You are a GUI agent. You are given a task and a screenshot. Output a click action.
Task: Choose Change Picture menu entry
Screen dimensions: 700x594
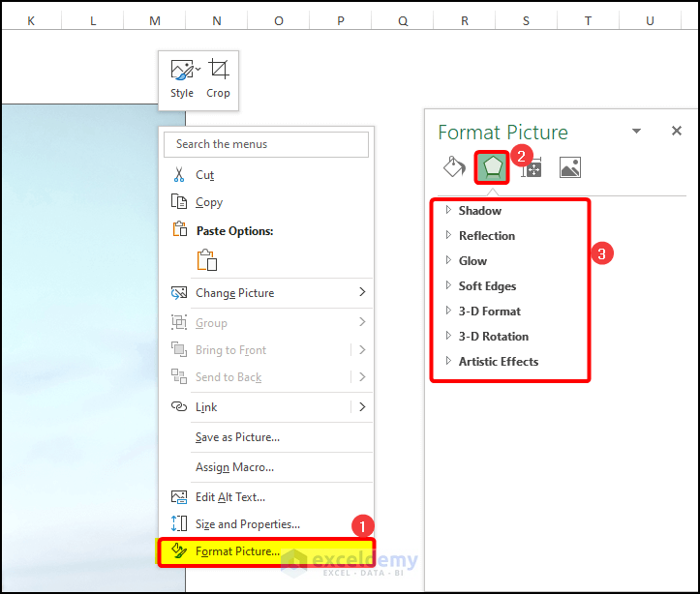[x=266, y=293]
